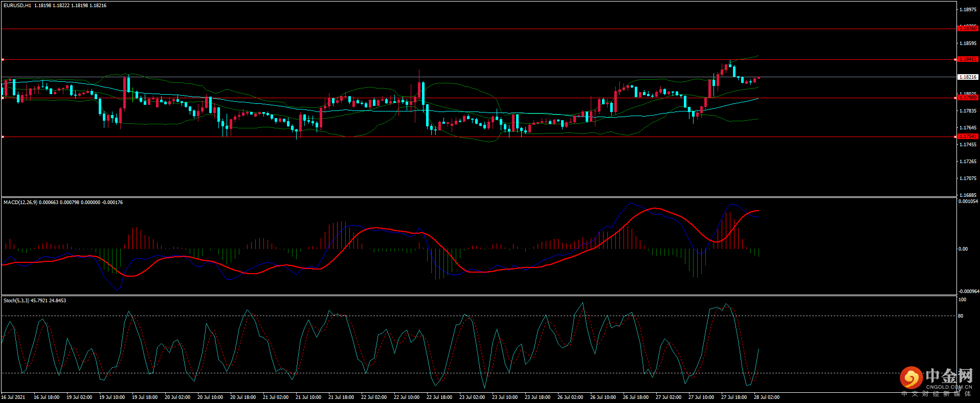The width and height of the screenshot is (980, 403).
Task: Click the red 1.18760 price label
Action: coord(967,29)
